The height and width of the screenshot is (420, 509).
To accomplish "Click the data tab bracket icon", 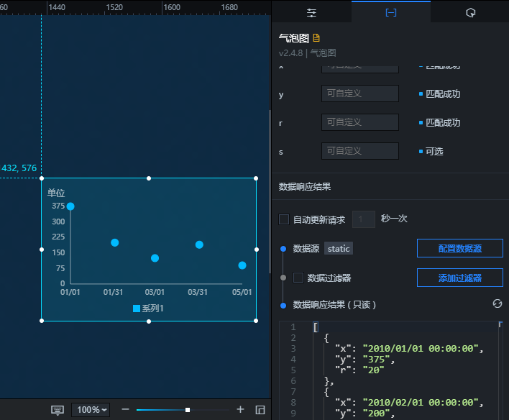I will [391, 13].
